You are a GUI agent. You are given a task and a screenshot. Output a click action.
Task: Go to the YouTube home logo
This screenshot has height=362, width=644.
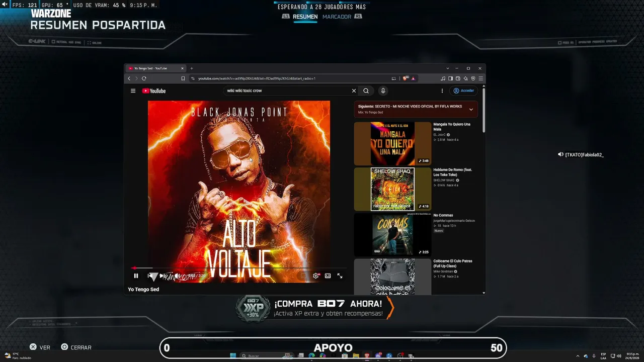coord(154,91)
